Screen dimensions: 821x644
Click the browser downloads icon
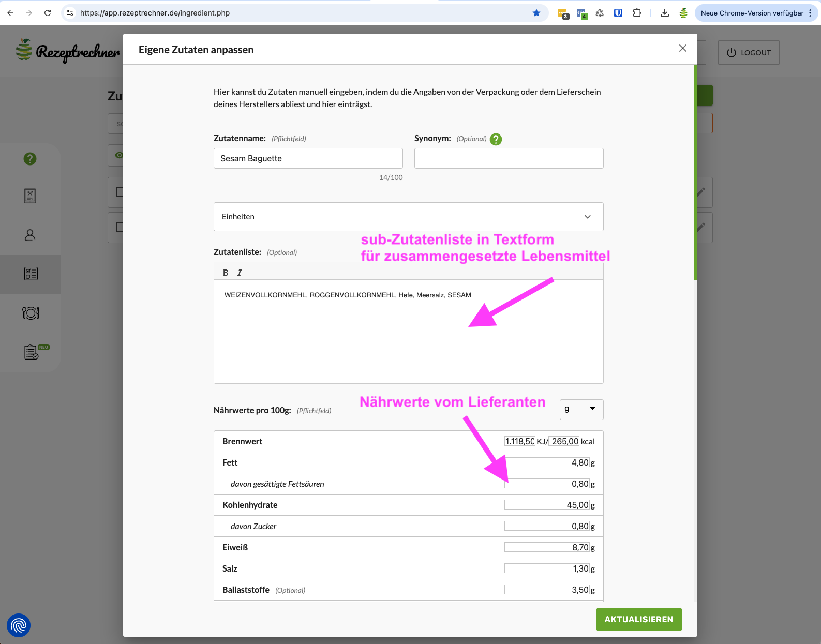(x=665, y=13)
